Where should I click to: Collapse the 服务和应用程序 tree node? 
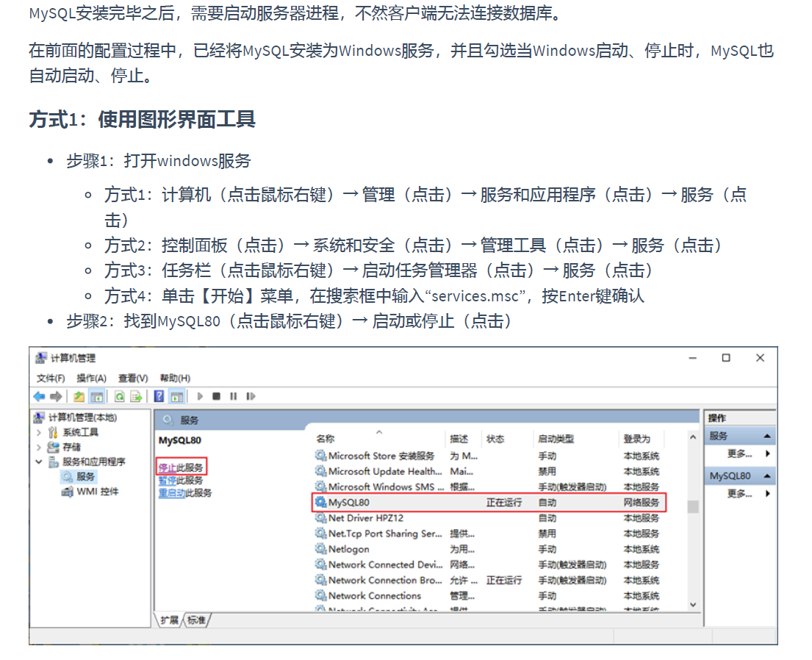[39, 462]
